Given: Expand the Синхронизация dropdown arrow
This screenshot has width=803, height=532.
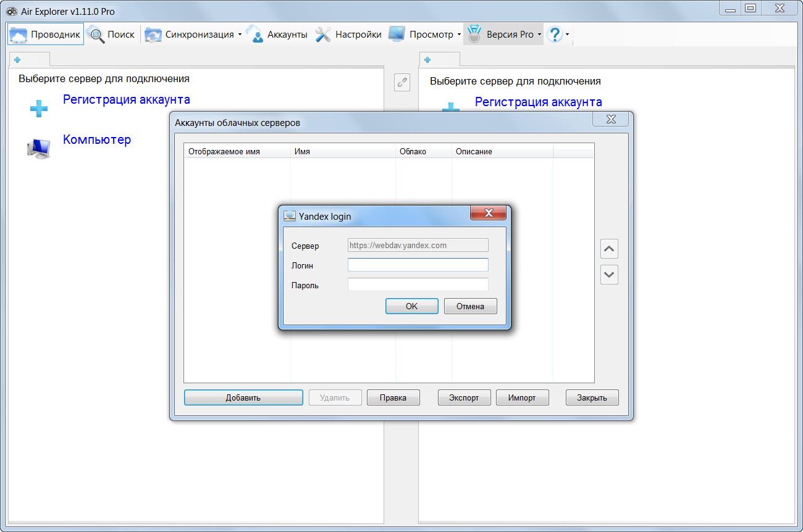Looking at the screenshot, I should [240, 35].
